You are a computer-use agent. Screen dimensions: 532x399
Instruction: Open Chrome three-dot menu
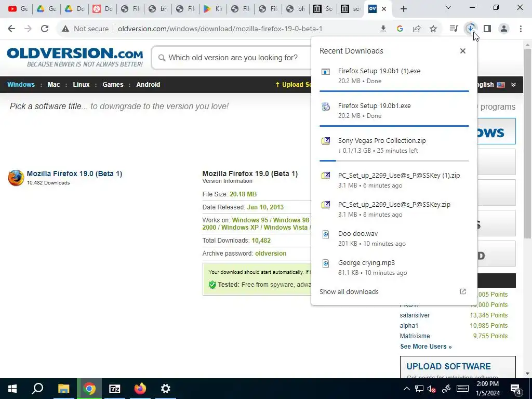click(521, 29)
